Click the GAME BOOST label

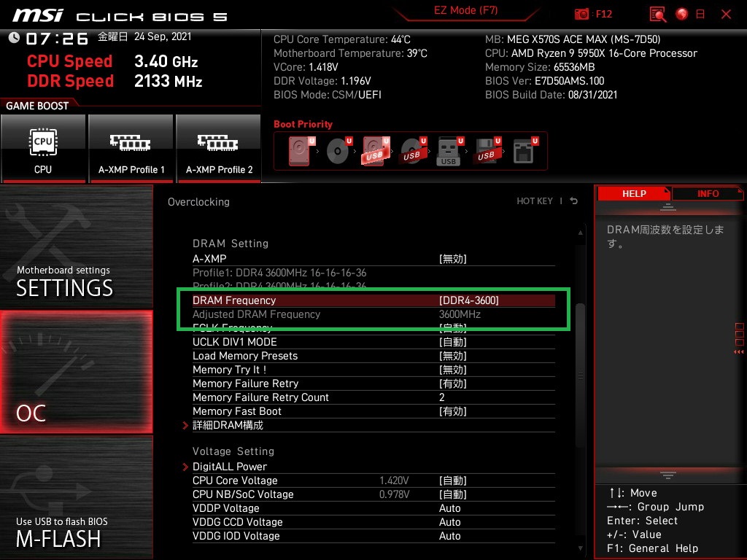37,106
